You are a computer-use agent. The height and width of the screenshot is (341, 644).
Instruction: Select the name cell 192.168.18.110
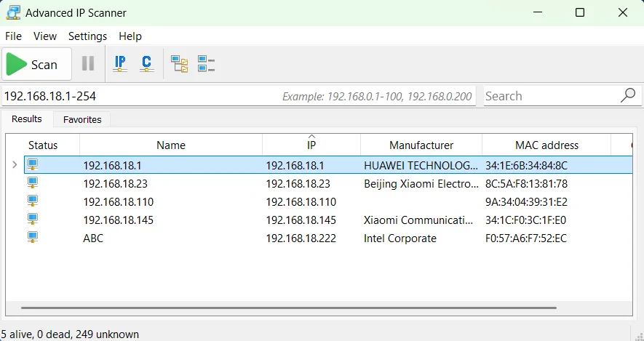[x=119, y=201]
